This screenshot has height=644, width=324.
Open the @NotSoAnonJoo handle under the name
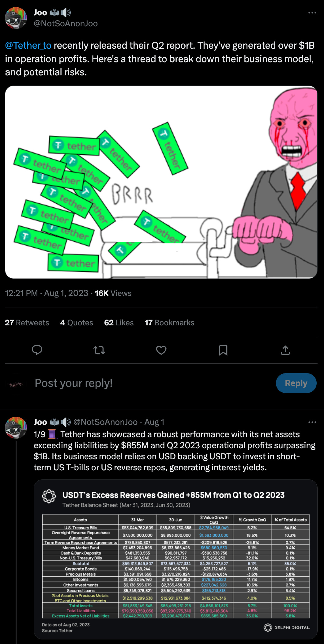[66, 24]
